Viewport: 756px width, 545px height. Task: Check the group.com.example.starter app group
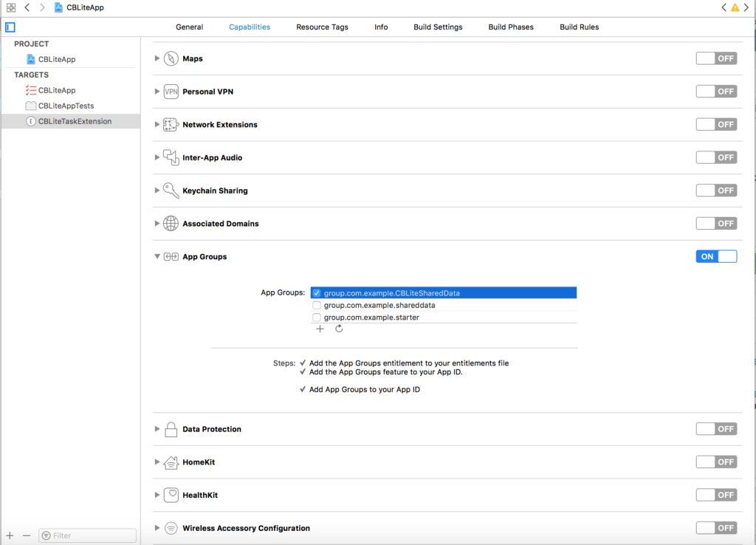coord(317,317)
